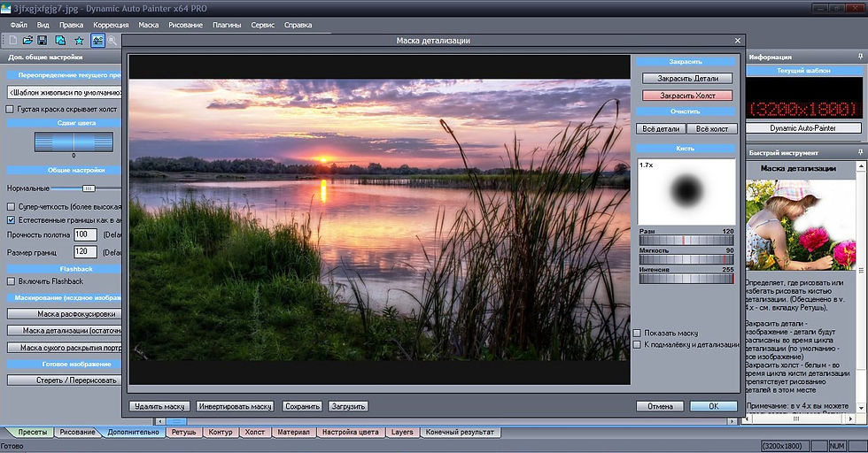868x453 pixels.
Task: Click the New file icon in toolbar
Action: 12,41
